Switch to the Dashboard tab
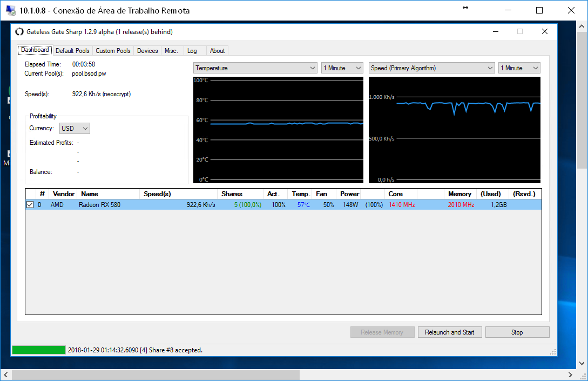The height and width of the screenshot is (381, 588). tap(35, 50)
